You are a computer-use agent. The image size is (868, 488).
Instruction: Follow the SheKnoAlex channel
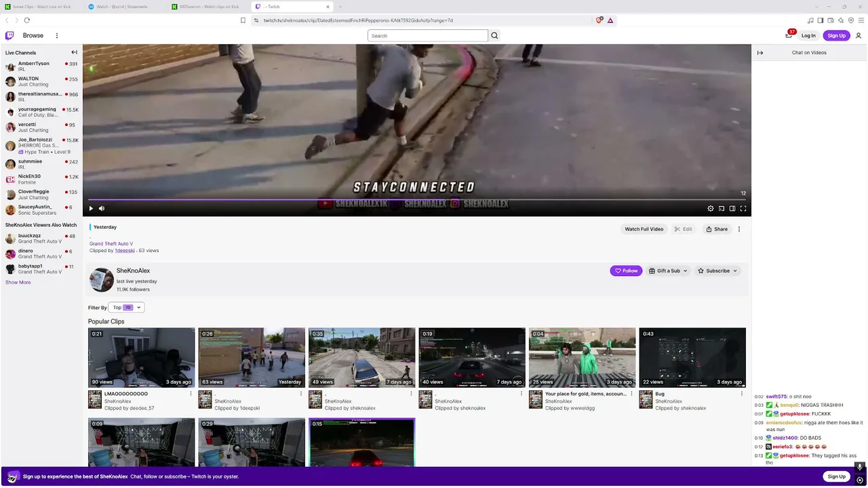626,270
